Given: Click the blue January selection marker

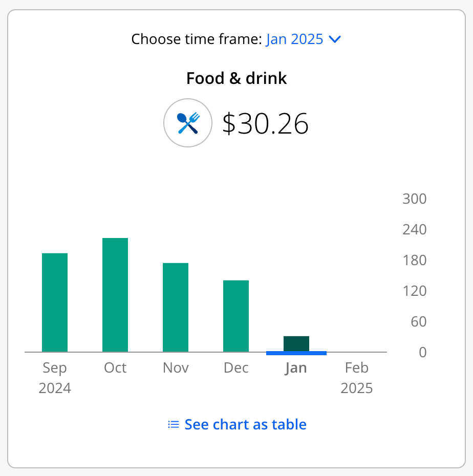Looking at the screenshot, I should point(296,353).
